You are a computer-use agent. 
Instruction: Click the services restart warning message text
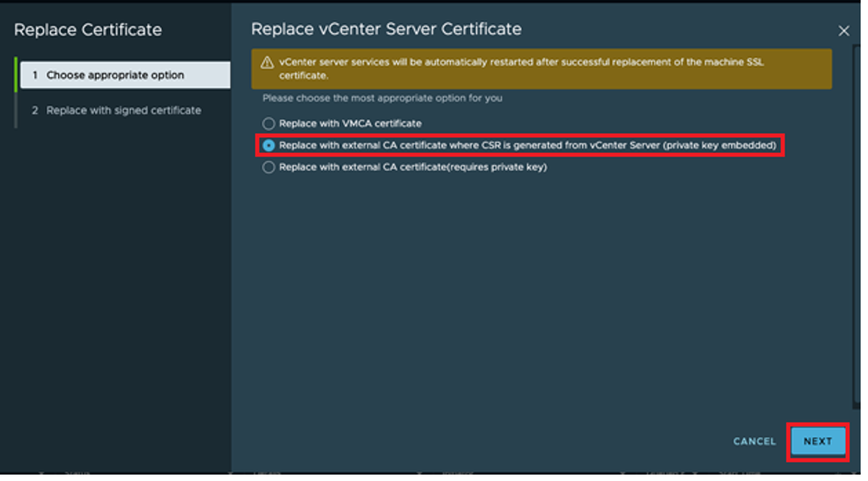521,68
